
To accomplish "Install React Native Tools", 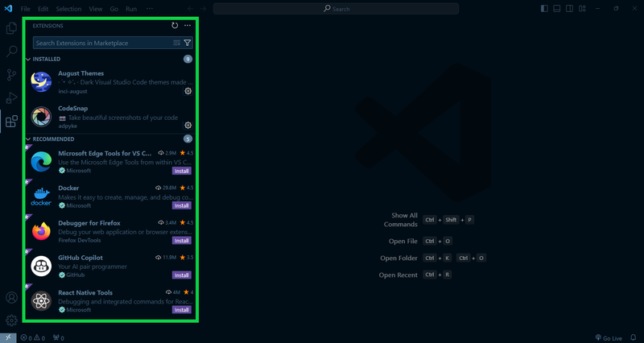I will click(182, 310).
